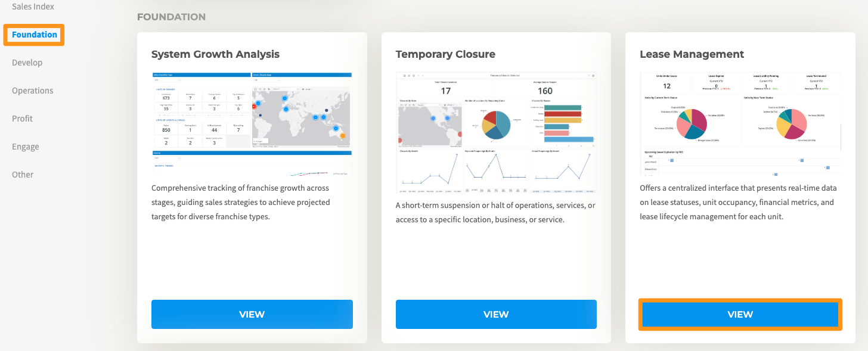Click the Temporary Closure dashboard thumbnail
868x351 pixels.
pos(496,133)
